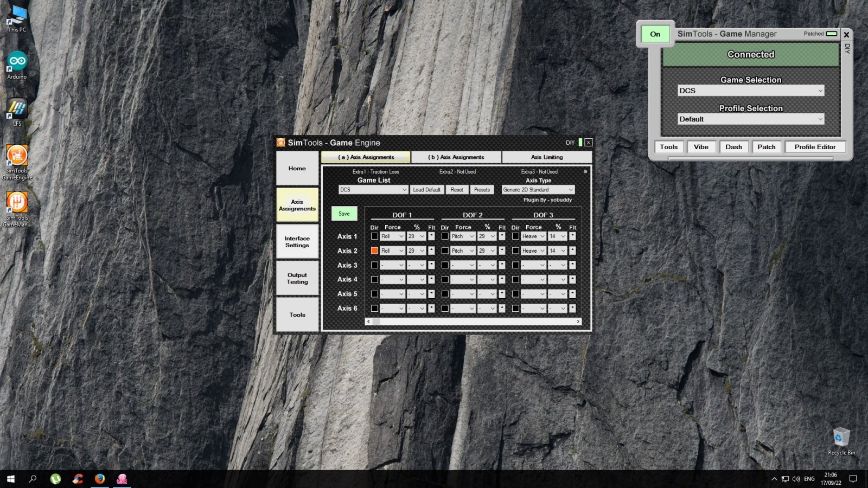Screen dimensions: 868x488
Task: Click scrollbar left arrow in axis grid
Action: [369, 322]
